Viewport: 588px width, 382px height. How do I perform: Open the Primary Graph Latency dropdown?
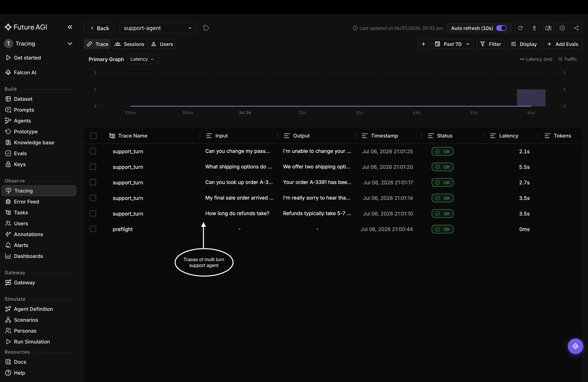(x=143, y=59)
